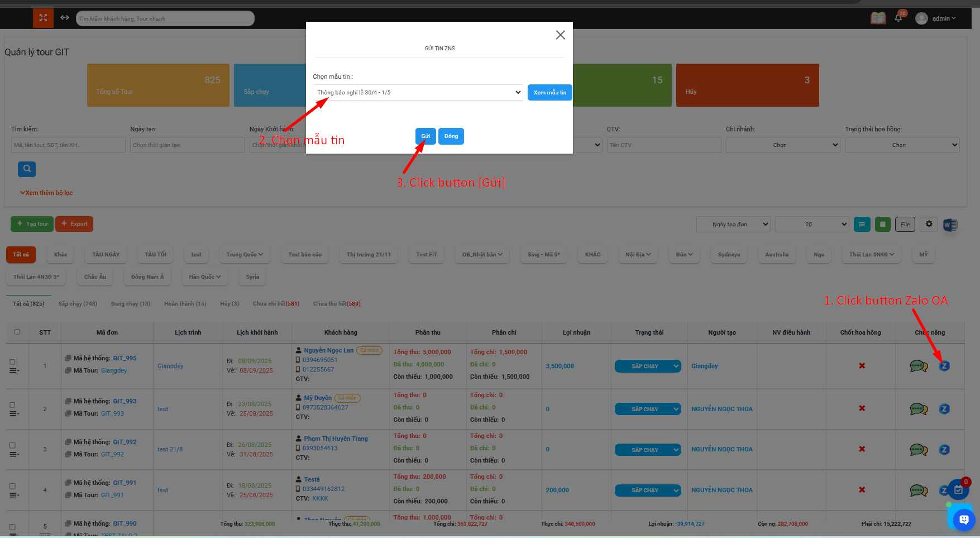Check the checkbox for row 1

(x=12, y=362)
